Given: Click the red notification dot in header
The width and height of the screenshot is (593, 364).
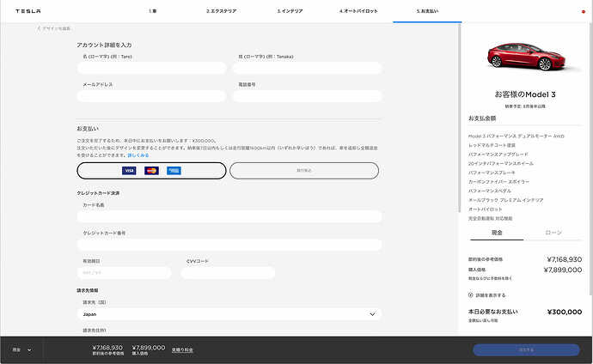Looking at the screenshot, I should click(x=584, y=12).
